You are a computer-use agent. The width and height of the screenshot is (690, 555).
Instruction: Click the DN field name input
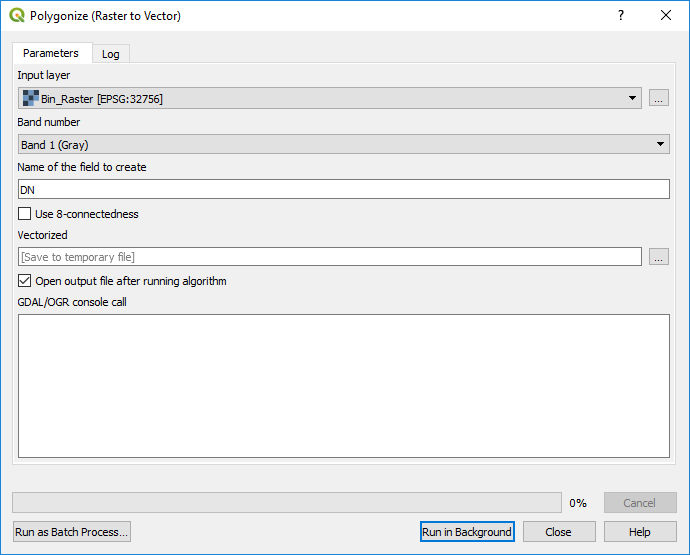344,189
